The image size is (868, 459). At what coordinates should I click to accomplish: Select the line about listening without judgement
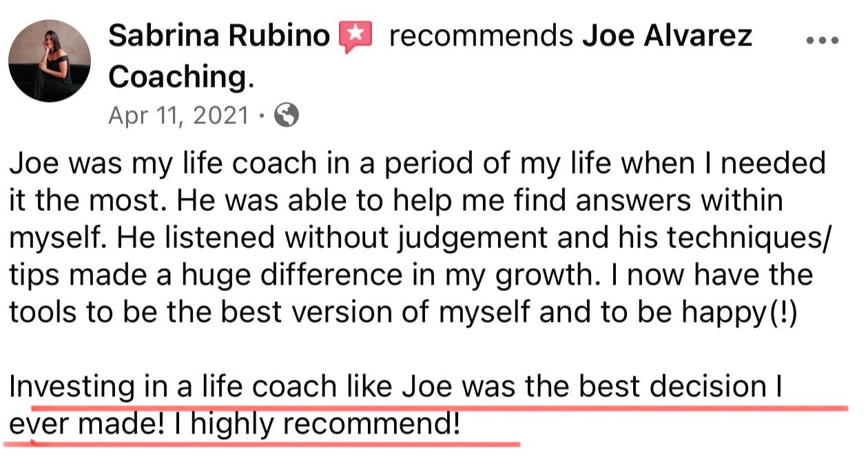pyautogui.click(x=421, y=238)
